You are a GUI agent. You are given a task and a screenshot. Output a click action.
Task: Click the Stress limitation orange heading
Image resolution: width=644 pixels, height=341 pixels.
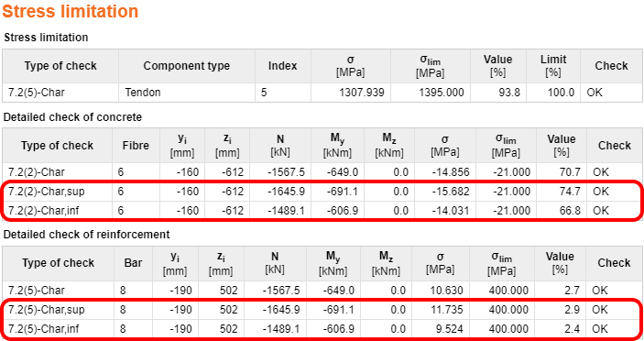71,11
